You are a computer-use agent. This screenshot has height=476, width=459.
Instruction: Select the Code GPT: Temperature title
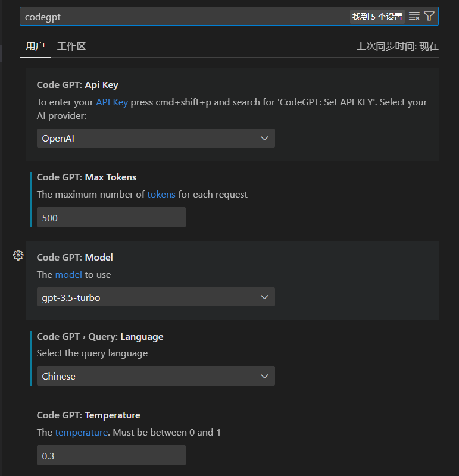[88, 415]
